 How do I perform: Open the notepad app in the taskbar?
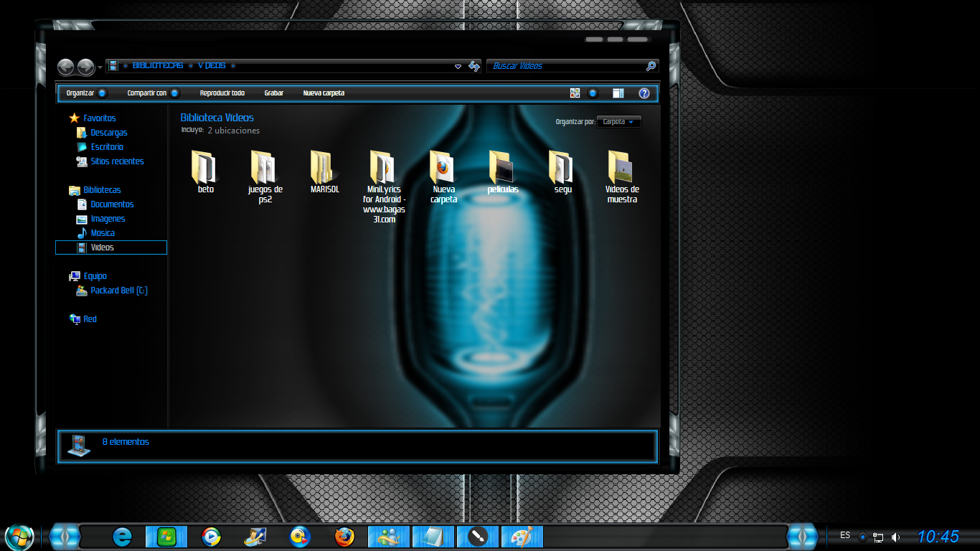(x=433, y=537)
